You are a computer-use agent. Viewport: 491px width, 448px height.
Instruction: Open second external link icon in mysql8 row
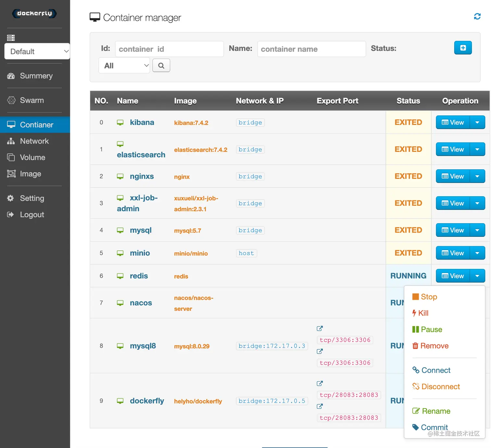tap(320, 351)
